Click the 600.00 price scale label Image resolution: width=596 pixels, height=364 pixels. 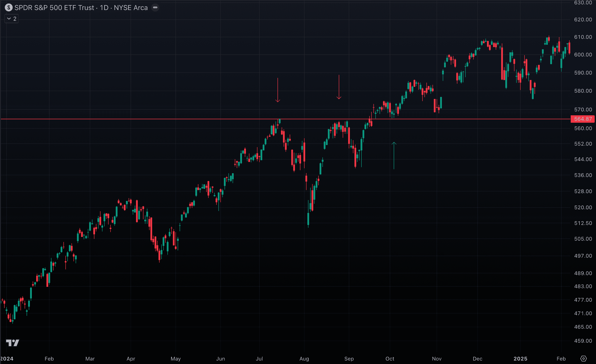coord(583,55)
